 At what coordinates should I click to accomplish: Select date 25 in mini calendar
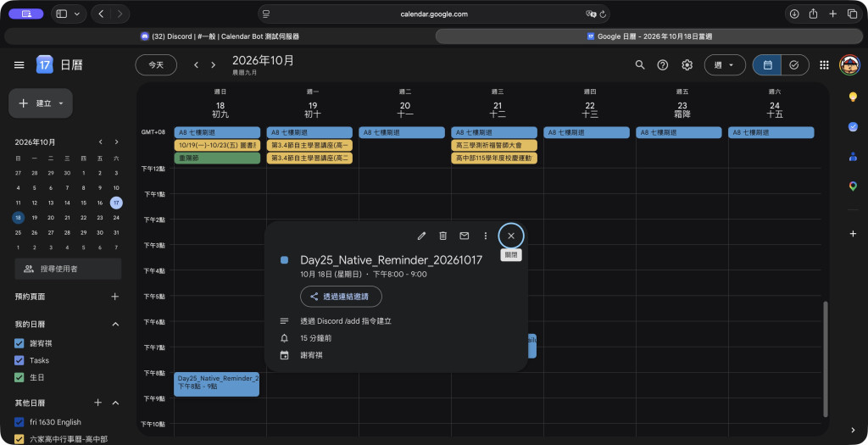click(x=19, y=232)
